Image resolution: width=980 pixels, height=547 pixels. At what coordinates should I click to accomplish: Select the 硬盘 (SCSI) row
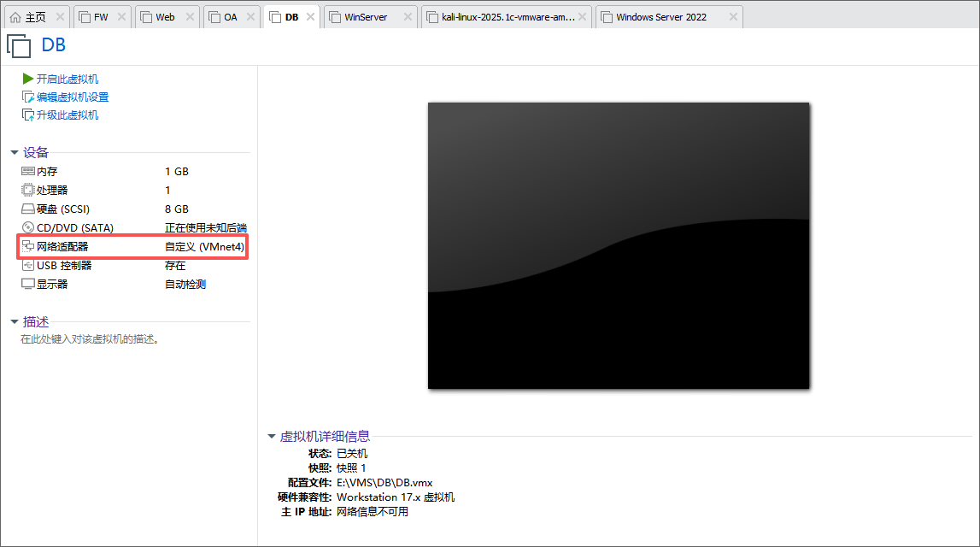point(134,209)
